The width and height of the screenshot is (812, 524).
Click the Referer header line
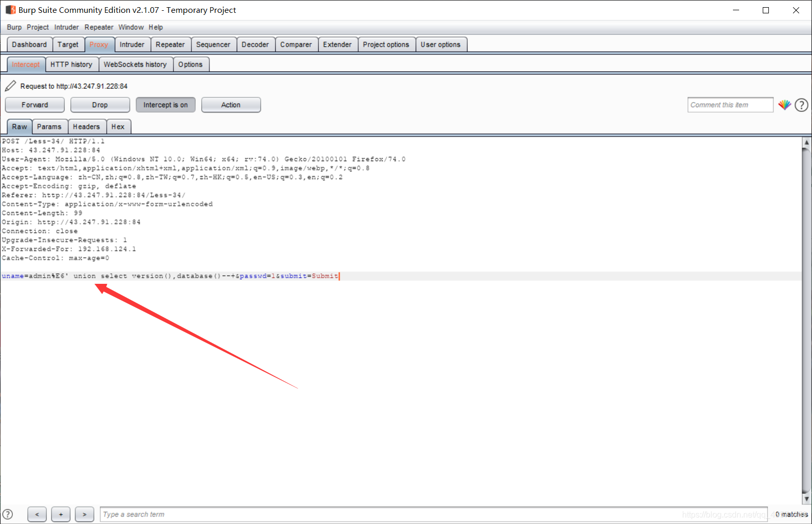(x=93, y=195)
